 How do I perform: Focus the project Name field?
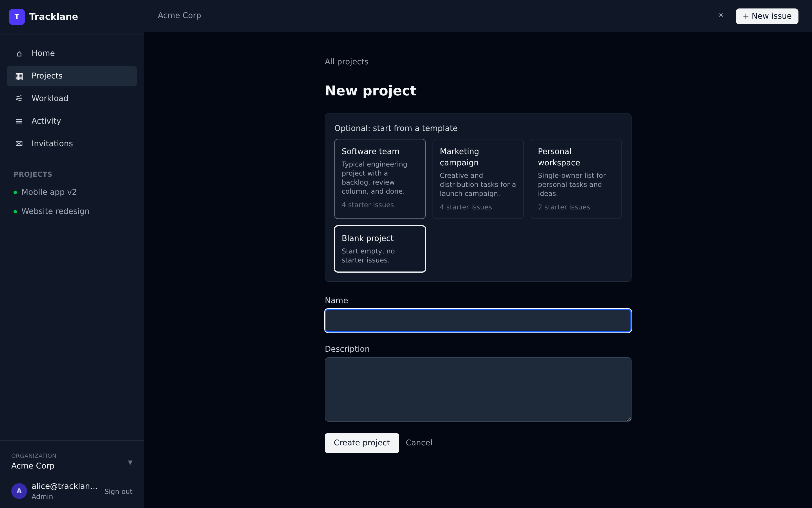point(478,321)
